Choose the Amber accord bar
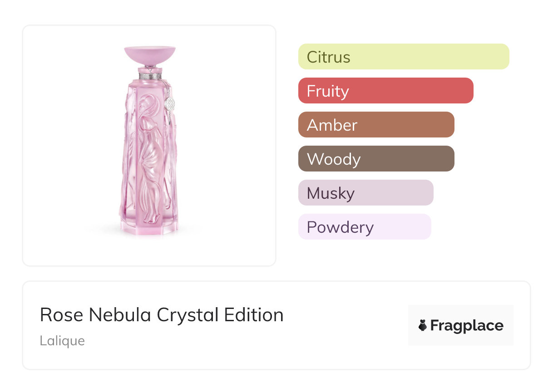Viewport: 553px width, 392px height. pyautogui.click(x=376, y=125)
